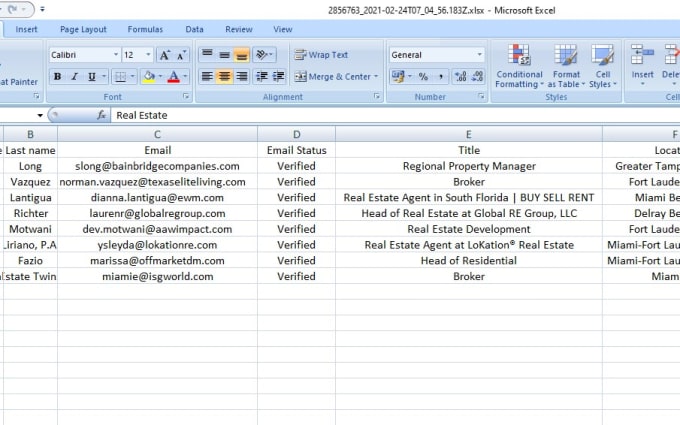Click the Redo arrow in Quick Access

point(13,9)
